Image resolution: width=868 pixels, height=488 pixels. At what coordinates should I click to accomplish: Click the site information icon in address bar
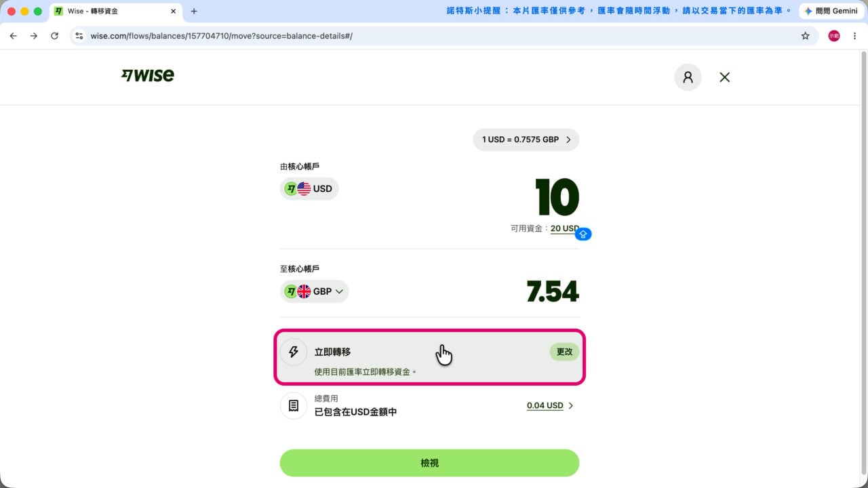point(79,36)
